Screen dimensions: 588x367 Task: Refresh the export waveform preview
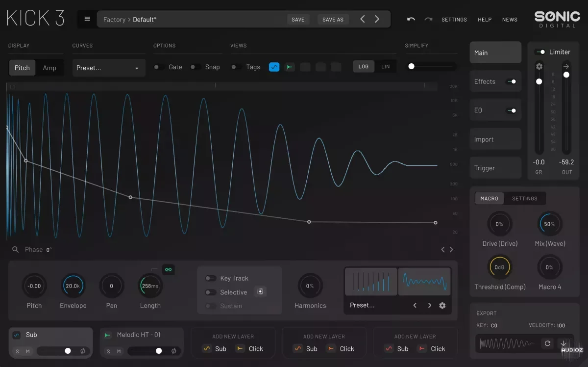(548, 343)
